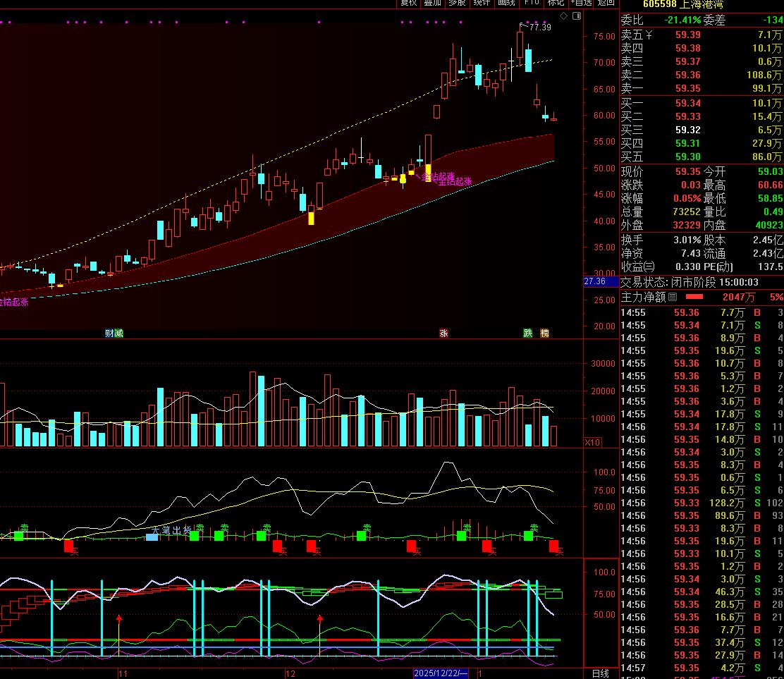The width and height of the screenshot is (784, 679).
Task: Select 多股 multi-stock view
Action: pyautogui.click(x=457, y=3)
